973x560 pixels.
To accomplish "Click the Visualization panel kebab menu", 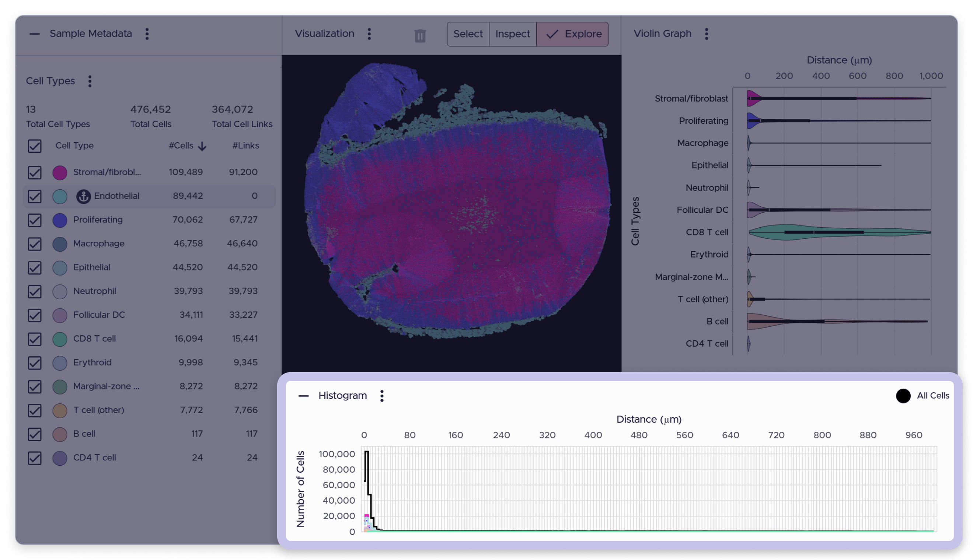I will click(369, 34).
